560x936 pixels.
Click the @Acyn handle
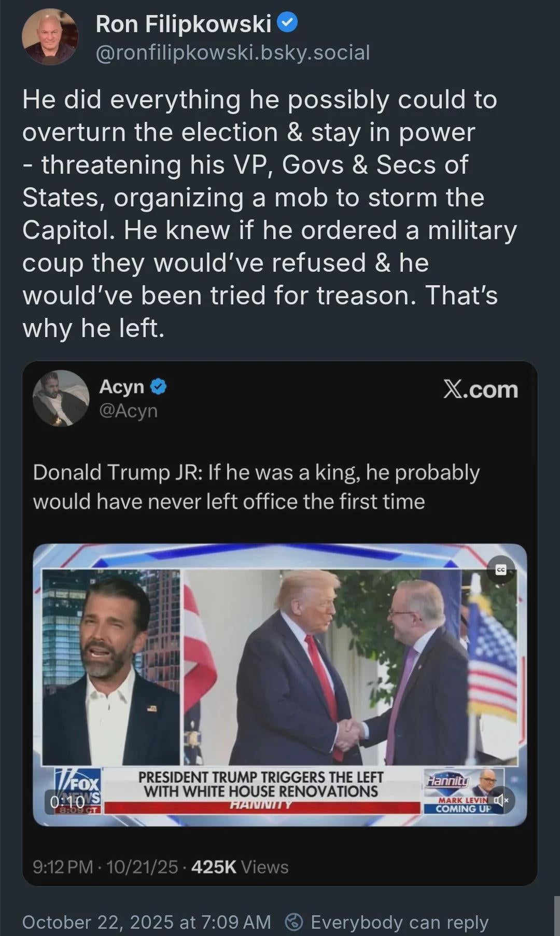(128, 411)
